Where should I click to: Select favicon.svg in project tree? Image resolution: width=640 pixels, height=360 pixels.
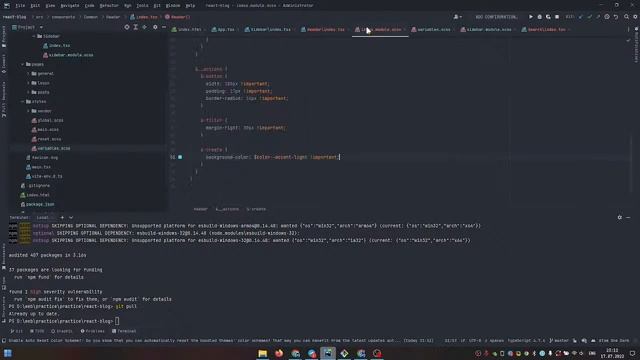(42, 158)
